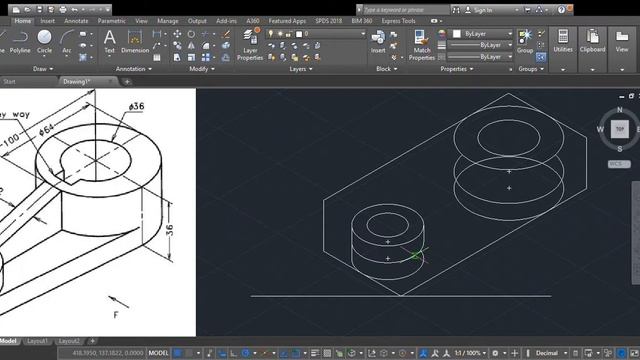Open the Manage ribbon tab
This screenshot has height=360, width=640.
click(x=167, y=21)
